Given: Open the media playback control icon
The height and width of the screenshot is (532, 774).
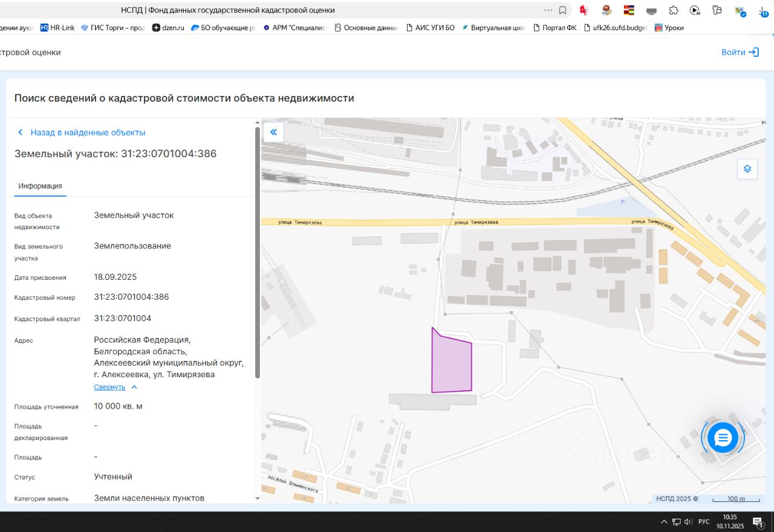Looking at the screenshot, I should point(695,10).
